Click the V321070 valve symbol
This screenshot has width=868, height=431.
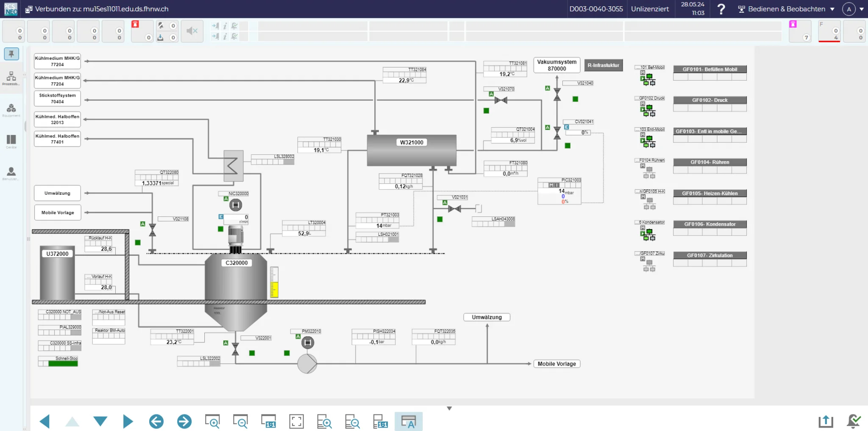(501, 101)
